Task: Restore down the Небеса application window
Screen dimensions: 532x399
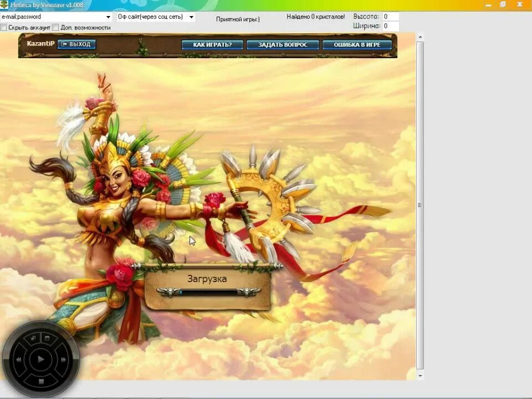Action: [503, 5]
